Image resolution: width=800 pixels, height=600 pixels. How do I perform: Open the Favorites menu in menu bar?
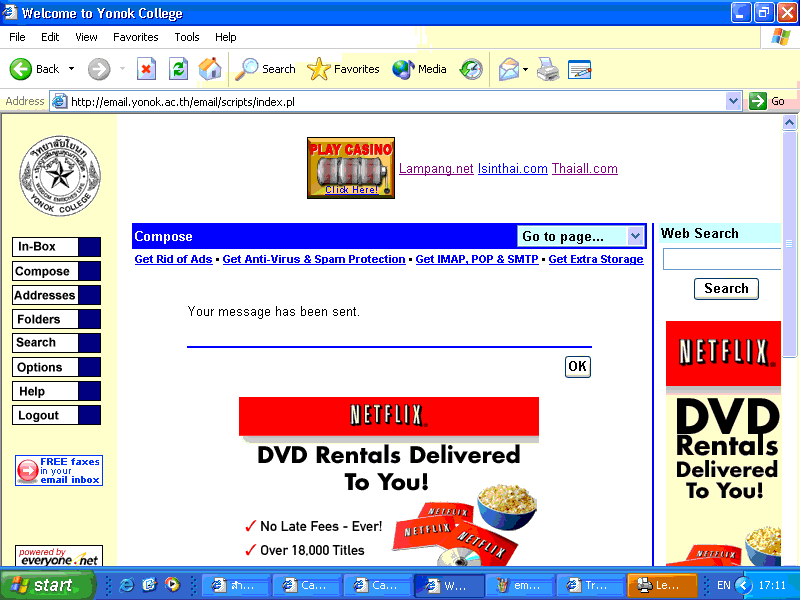pos(135,37)
